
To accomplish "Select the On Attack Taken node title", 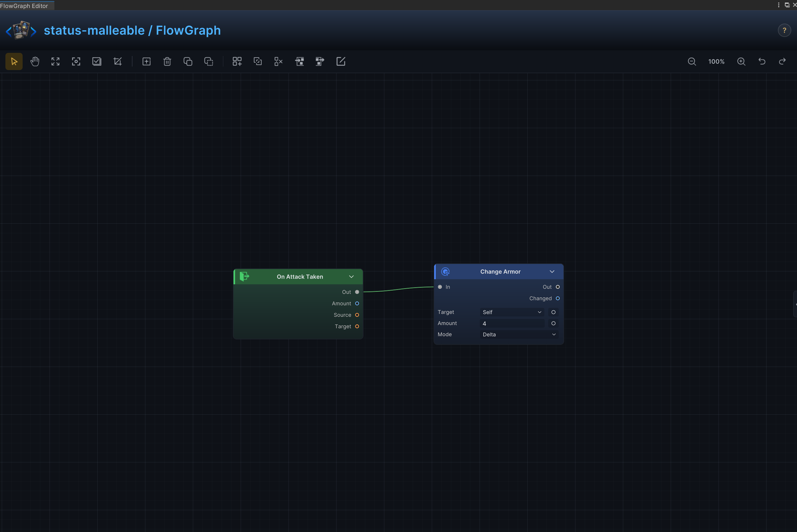I will 300,277.
